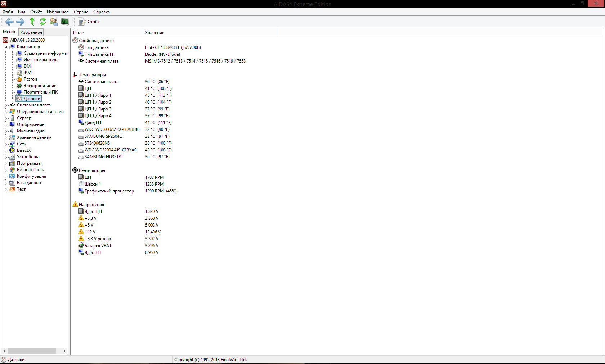Switch to the Избранное tab in sidebar
The width and height of the screenshot is (605, 364).
click(x=31, y=32)
